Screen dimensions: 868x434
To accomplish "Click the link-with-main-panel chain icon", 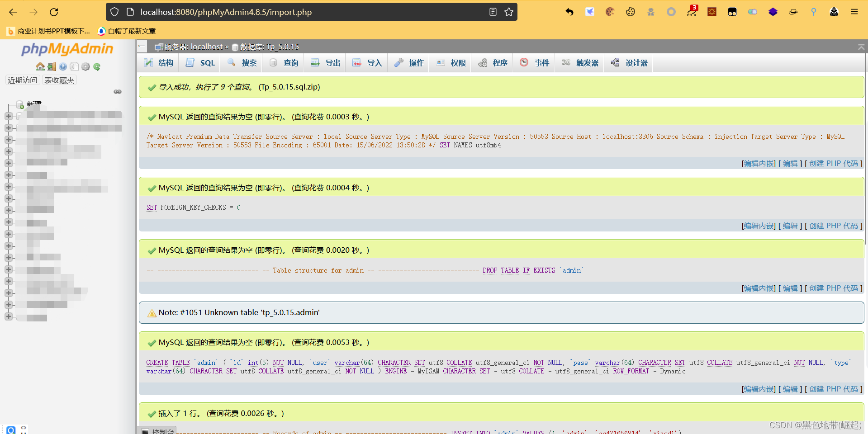I will coord(118,92).
